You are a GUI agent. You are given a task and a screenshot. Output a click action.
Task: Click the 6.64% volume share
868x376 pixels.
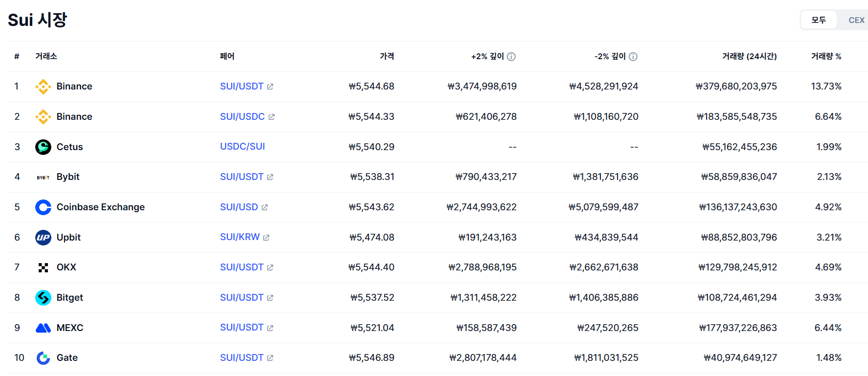coord(828,116)
